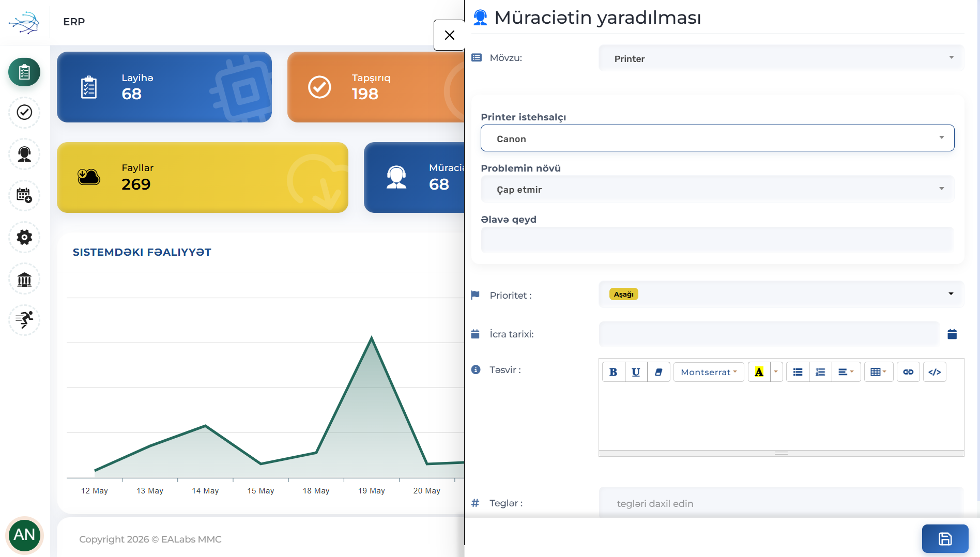The width and height of the screenshot is (980, 557).
Task: Click the SISTEMDƏKI FƏALIYYƏT heading
Action: pos(142,252)
